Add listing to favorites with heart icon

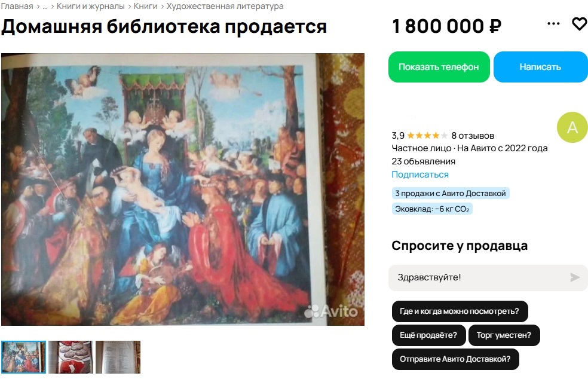coord(580,24)
